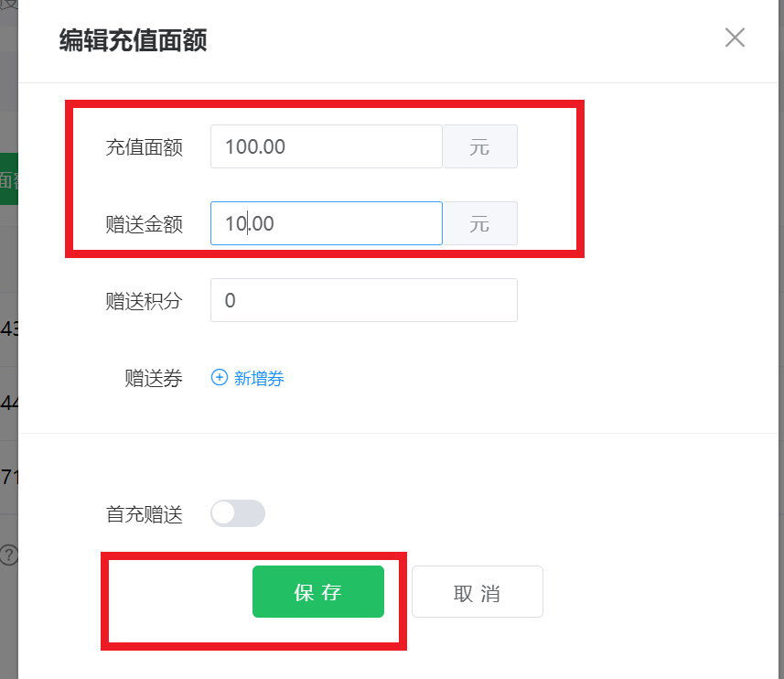Click the 充值面额 field label
Screen dimensions: 784x679
[x=144, y=147]
